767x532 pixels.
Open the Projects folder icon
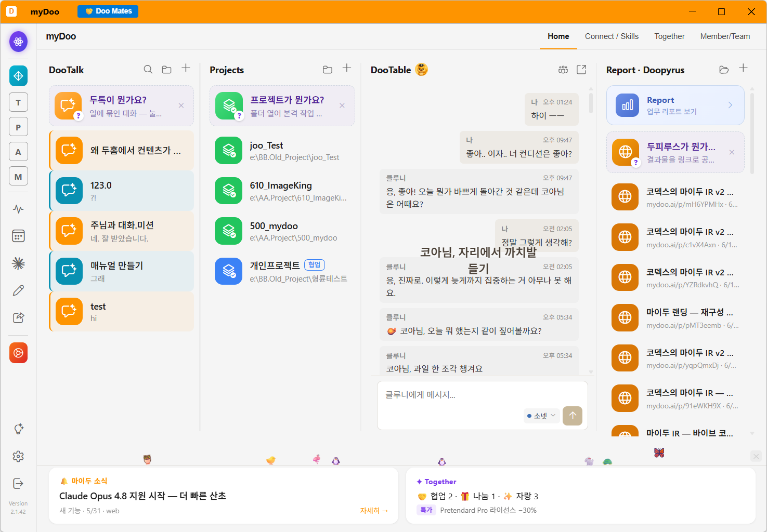point(328,70)
